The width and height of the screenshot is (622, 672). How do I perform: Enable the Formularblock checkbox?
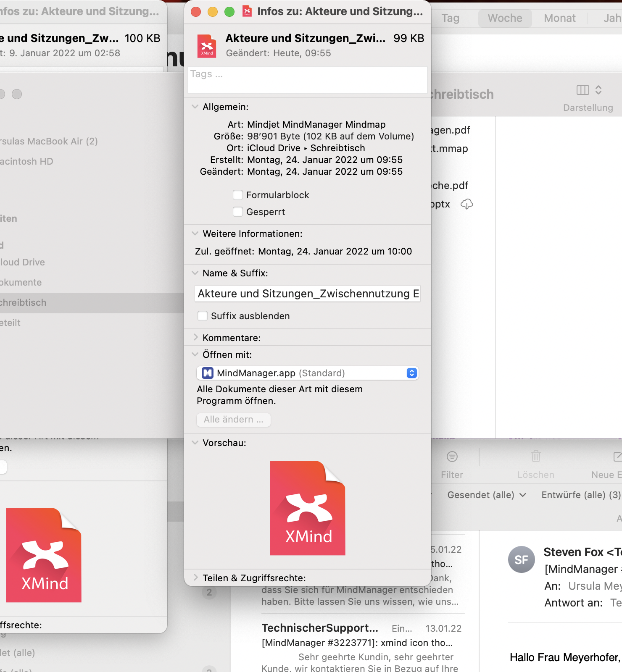(x=238, y=195)
